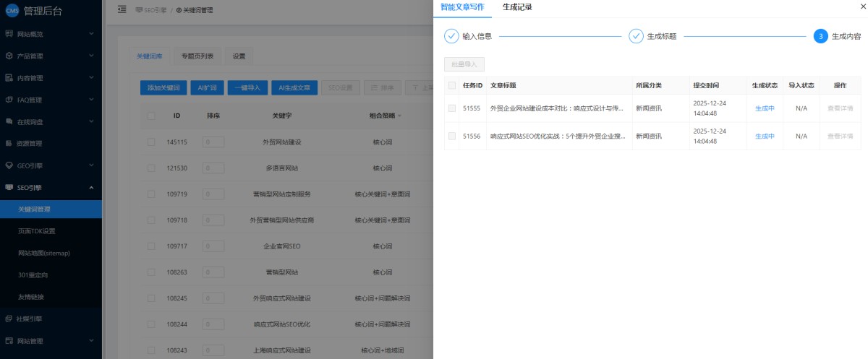Click the 产品管理 cube icon in sidebar

(x=9, y=56)
